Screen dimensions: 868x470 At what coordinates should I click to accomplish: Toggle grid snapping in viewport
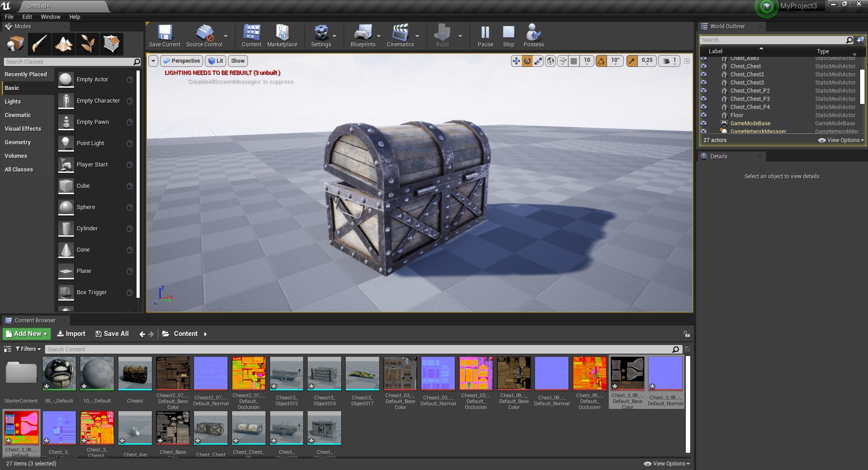(x=574, y=61)
